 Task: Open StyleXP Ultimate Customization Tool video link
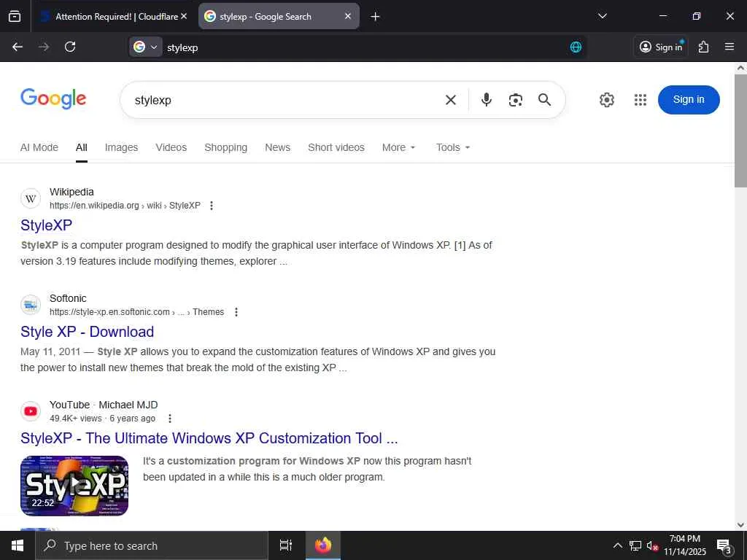tap(209, 438)
